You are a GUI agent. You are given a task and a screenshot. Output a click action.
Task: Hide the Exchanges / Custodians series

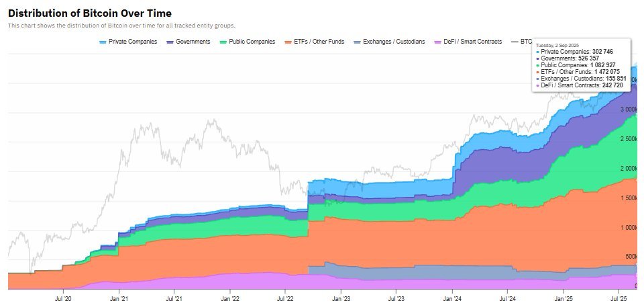[389, 42]
